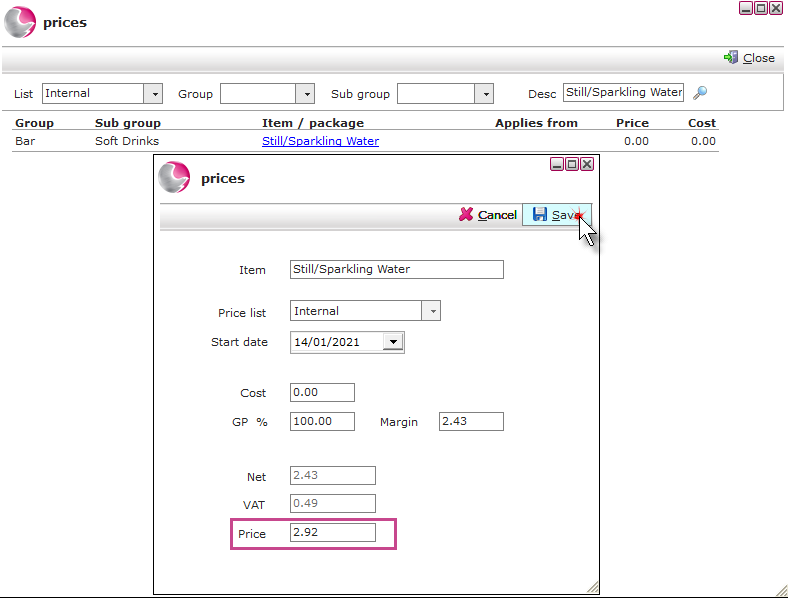Open the Sub group filter dropdown
This screenshot has height=598, width=788.
pos(484,94)
